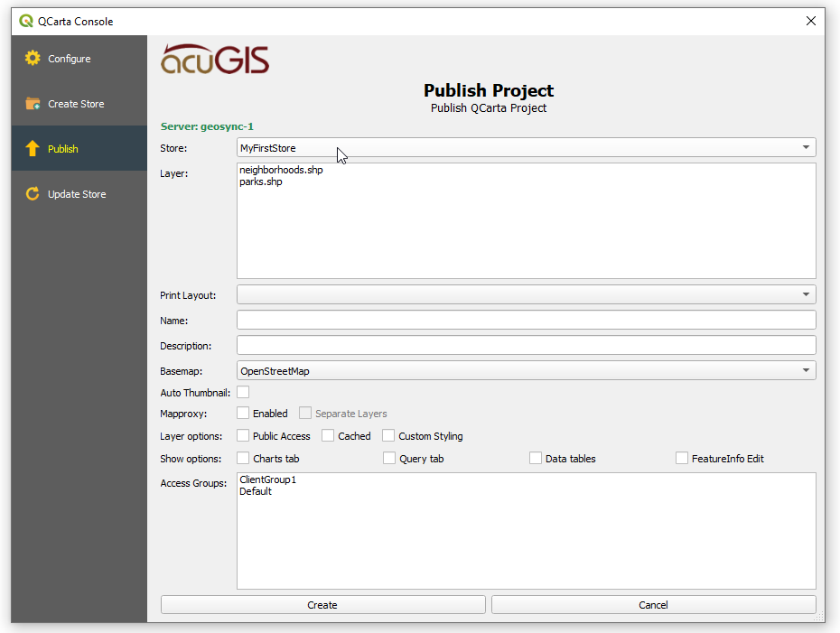The height and width of the screenshot is (633, 840).
Task: Toggle the Data tables checkbox
Action: (536, 458)
